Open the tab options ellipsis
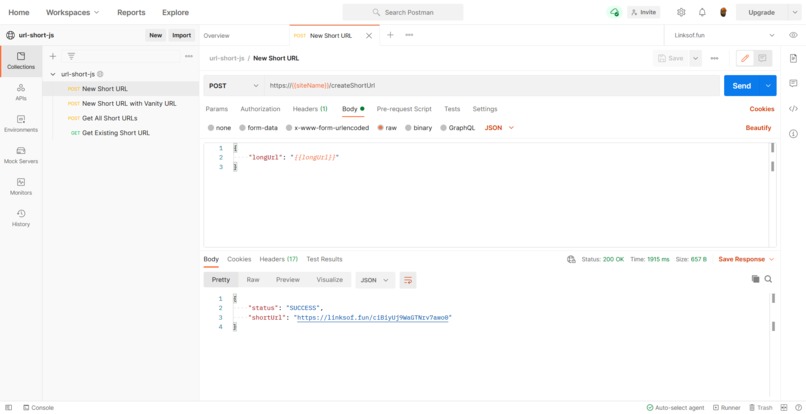 point(409,35)
